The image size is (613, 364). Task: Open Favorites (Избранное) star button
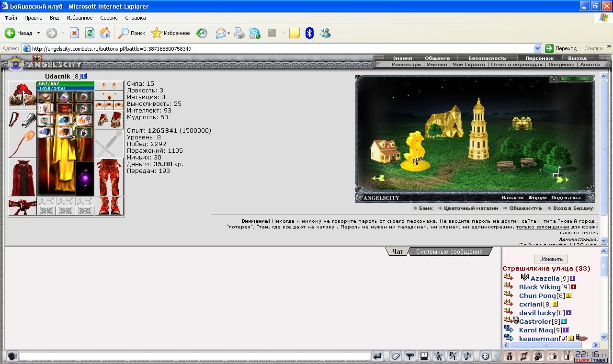pyautogui.click(x=170, y=33)
